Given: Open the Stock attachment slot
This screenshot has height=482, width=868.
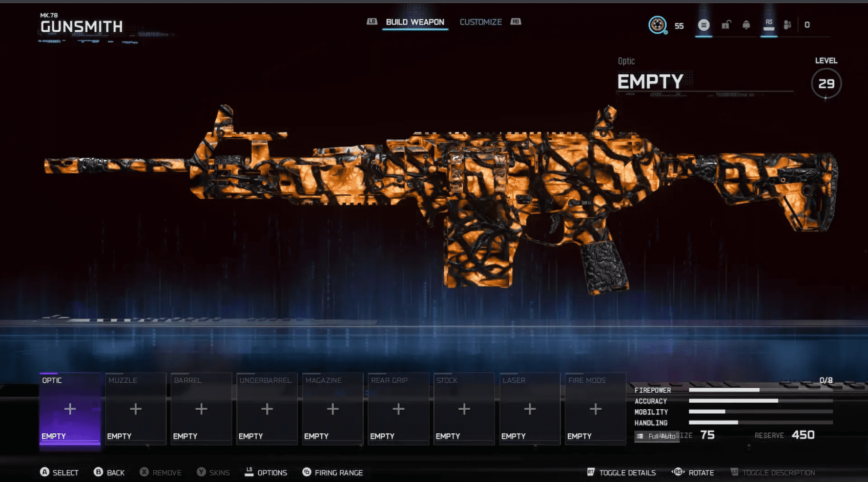Looking at the screenshot, I should pyautogui.click(x=464, y=409).
